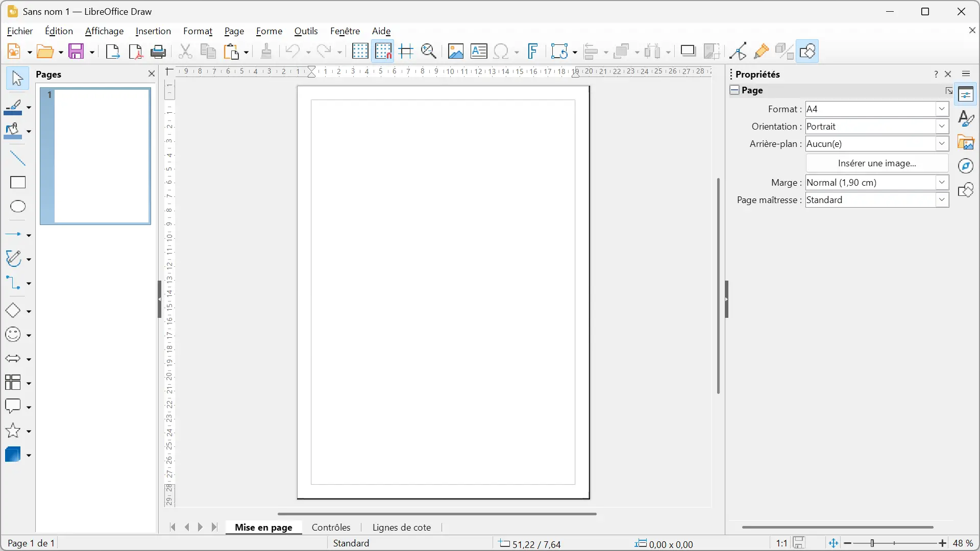This screenshot has height=551, width=980.
Task: Switch to the Lignes de cote tab
Action: tap(401, 528)
